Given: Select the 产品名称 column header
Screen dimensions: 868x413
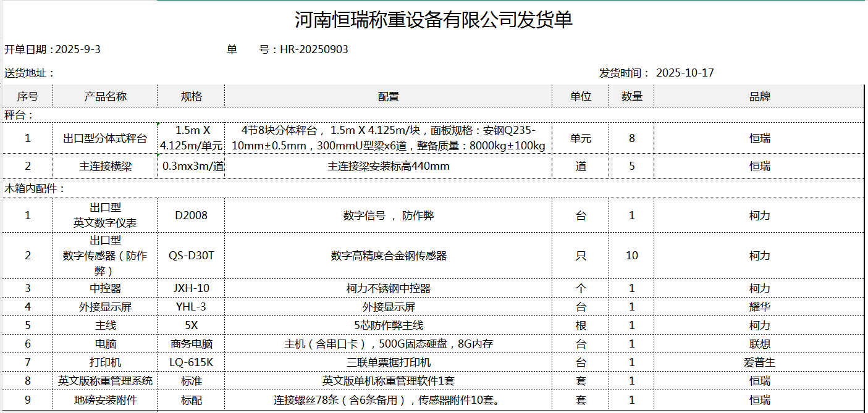Looking at the screenshot, I should (x=105, y=96).
